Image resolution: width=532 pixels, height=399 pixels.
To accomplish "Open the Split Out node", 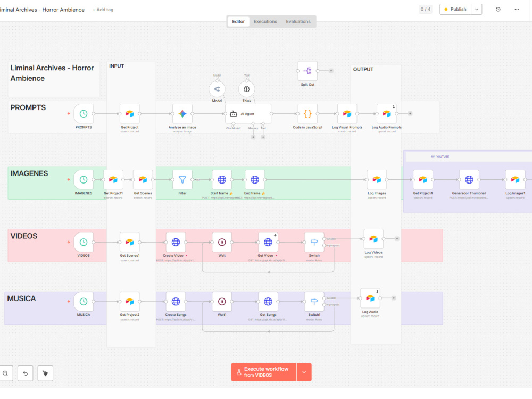I will (307, 71).
